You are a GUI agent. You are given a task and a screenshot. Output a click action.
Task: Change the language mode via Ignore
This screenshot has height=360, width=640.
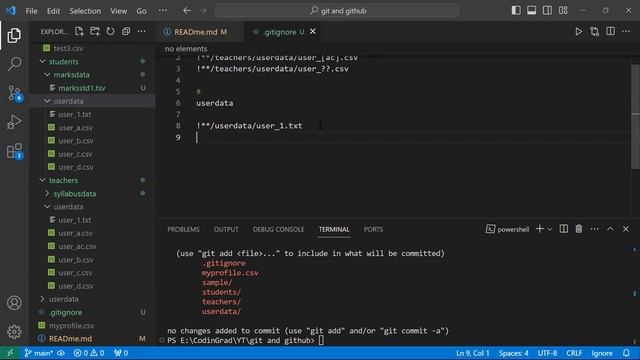(602, 353)
